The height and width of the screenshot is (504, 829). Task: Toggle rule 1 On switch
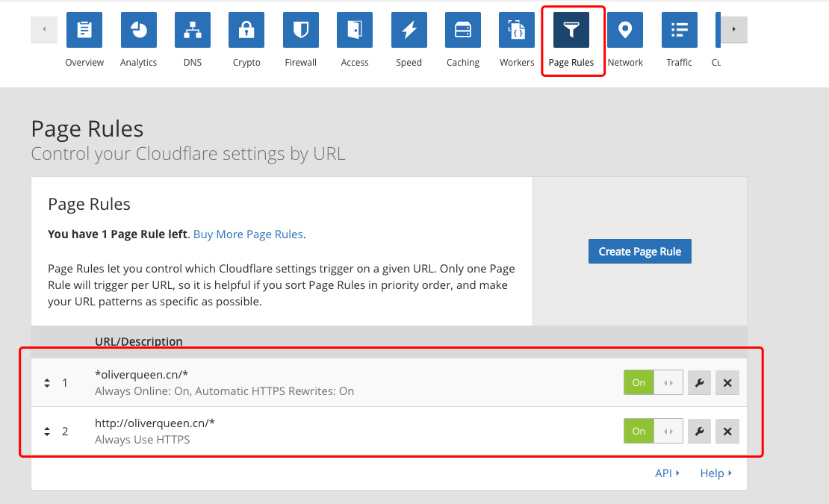(x=653, y=382)
